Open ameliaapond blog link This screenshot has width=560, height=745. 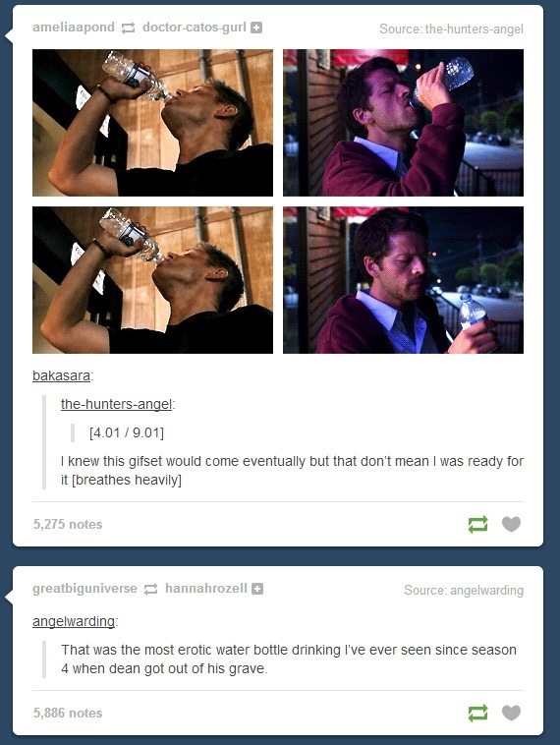74,28
